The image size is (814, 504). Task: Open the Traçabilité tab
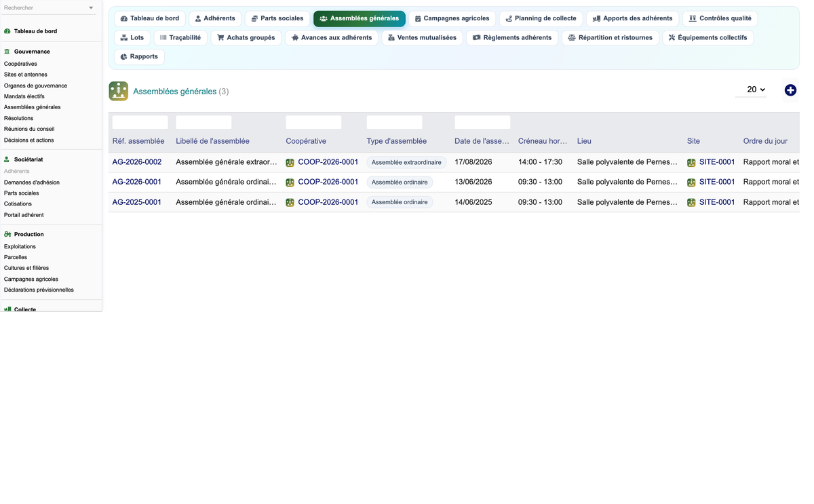coord(180,37)
